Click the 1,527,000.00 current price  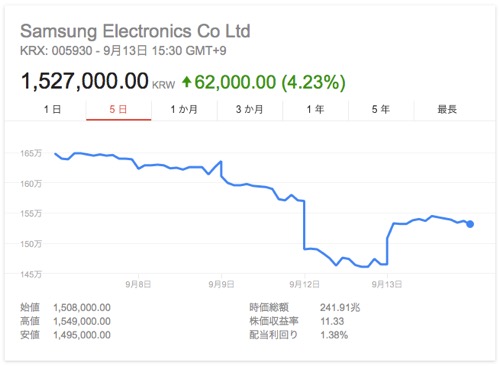[x=85, y=81]
